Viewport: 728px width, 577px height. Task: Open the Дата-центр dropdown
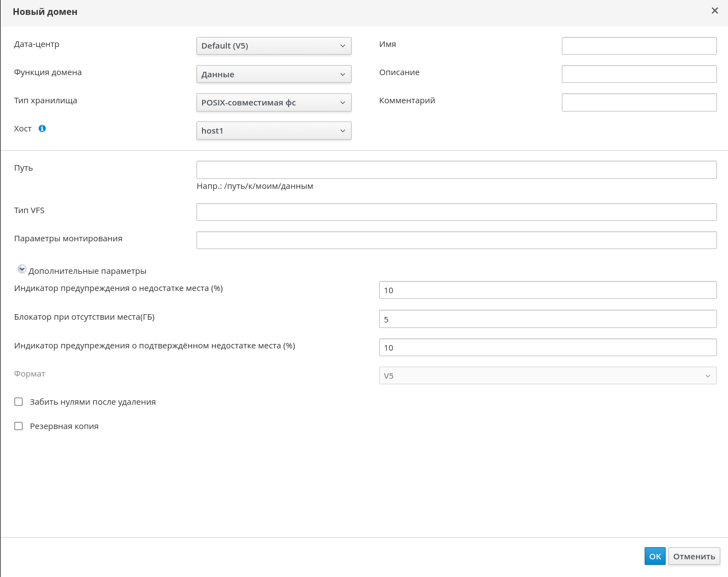tap(274, 46)
